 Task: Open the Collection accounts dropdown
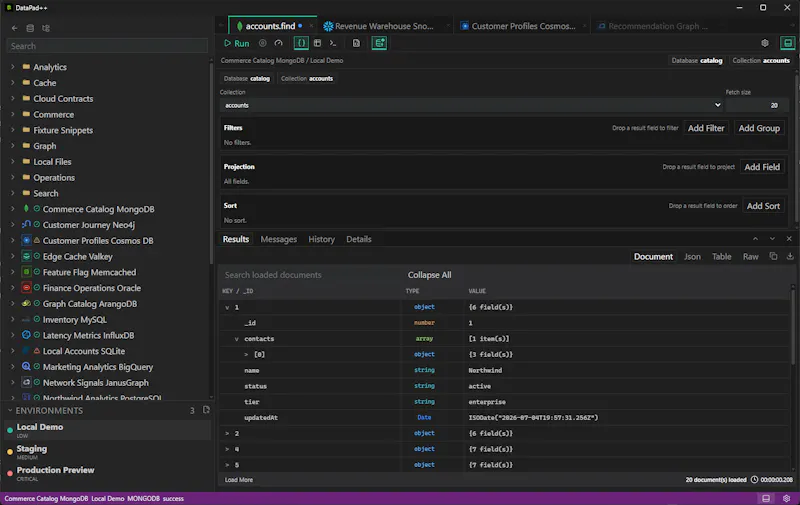473,106
